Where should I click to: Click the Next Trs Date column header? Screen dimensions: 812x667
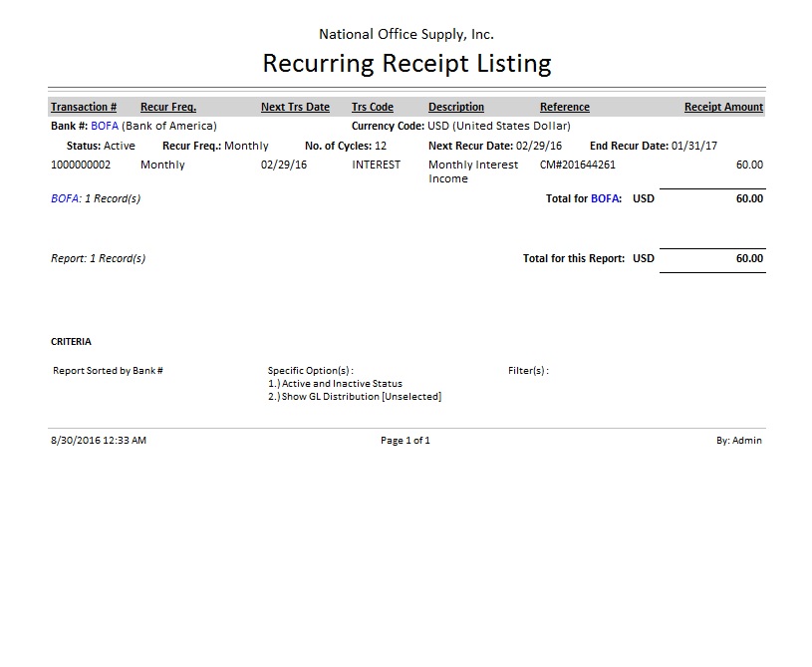pyautogui.click(x=295, y=107)
